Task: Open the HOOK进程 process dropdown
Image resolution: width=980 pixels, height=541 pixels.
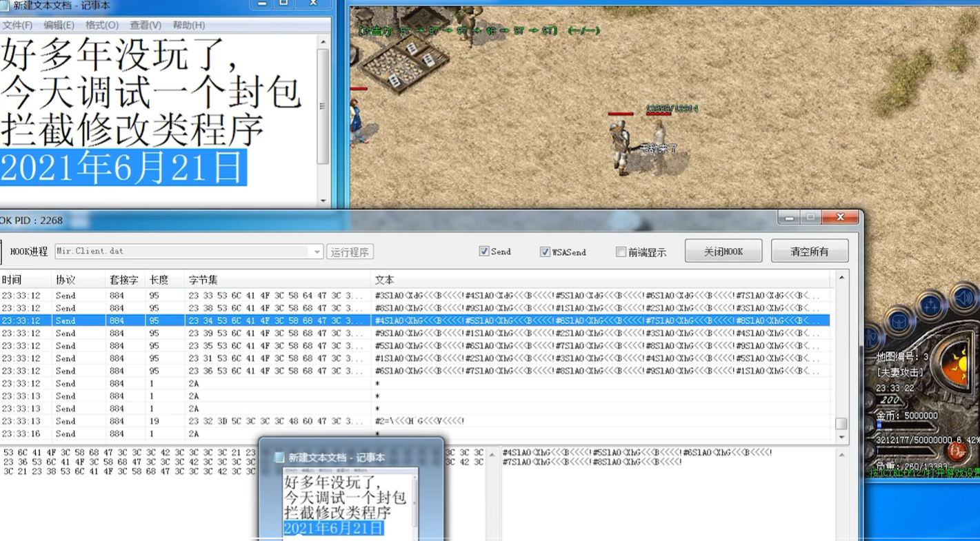Action: tap(317, 252)
